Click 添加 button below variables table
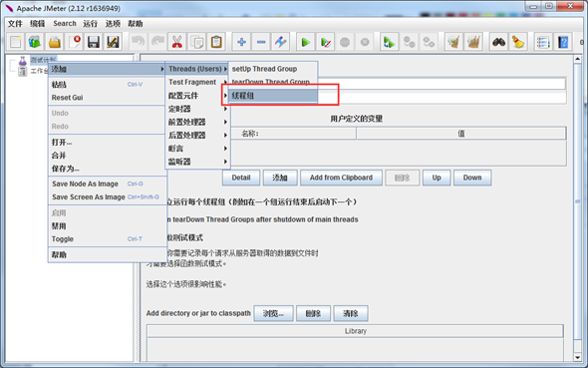This screenshot has height=368, width=588. (x=280, y=178)
